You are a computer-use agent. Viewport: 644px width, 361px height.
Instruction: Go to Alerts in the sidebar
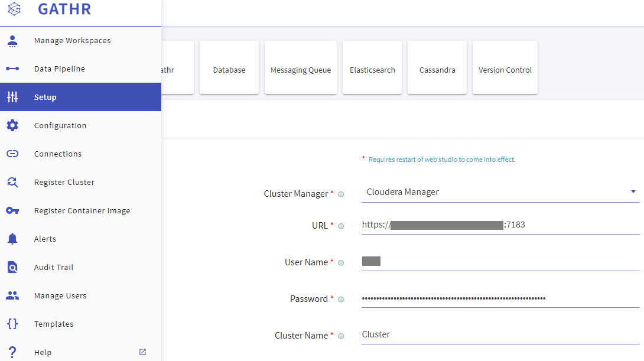80,239
